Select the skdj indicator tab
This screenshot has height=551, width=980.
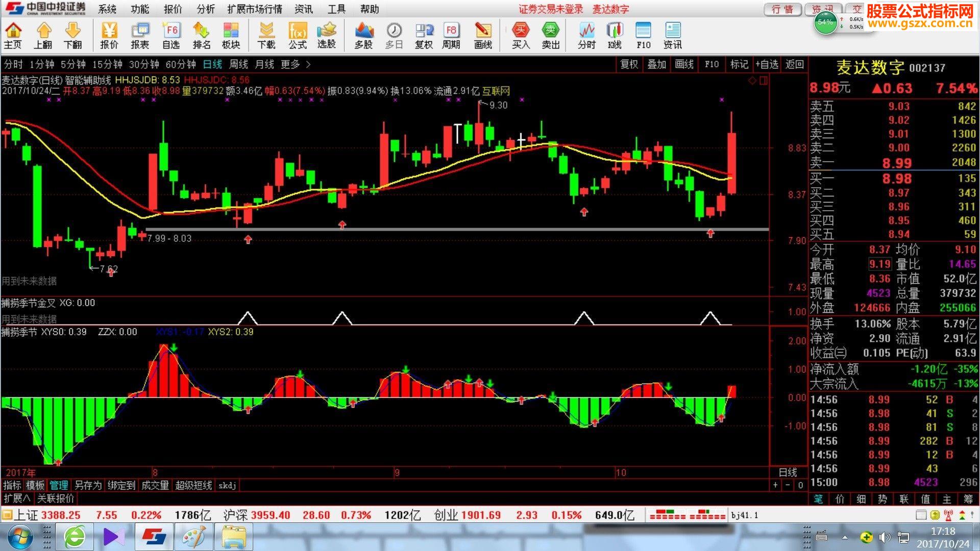click(227, 485)
